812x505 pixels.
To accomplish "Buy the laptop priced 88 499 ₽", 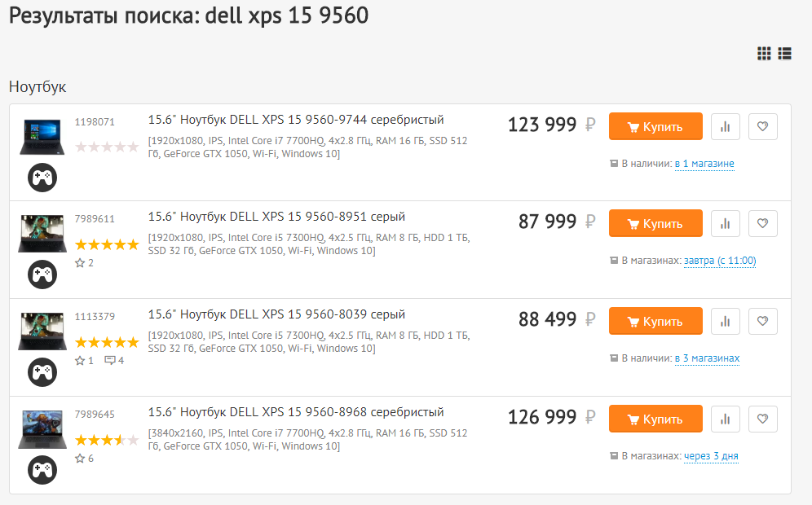I will [x=655, y=321].
